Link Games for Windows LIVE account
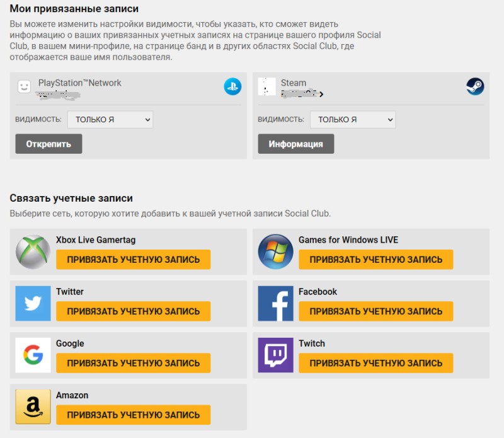The width and height of the screenshot is (504, 438). [375, 260]
